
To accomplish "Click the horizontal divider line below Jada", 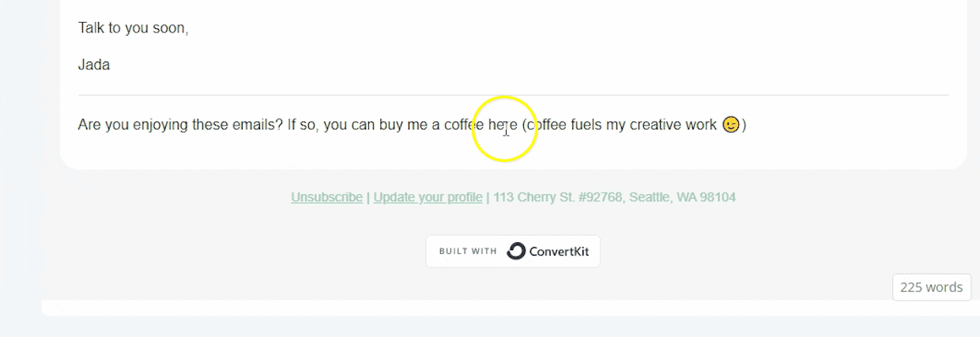I will (x=513, y=95).
